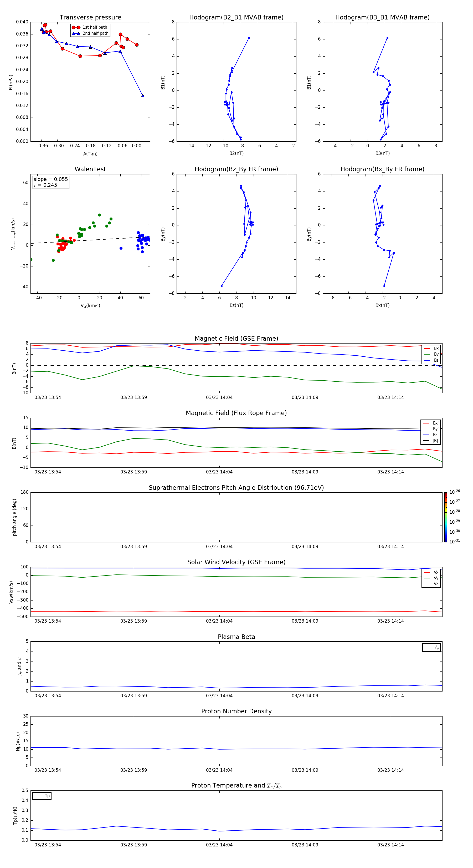Viewport: 473px width, 868px height.
Task: Select the Bx entry in GSE field legend
Action: coord(431,349)
